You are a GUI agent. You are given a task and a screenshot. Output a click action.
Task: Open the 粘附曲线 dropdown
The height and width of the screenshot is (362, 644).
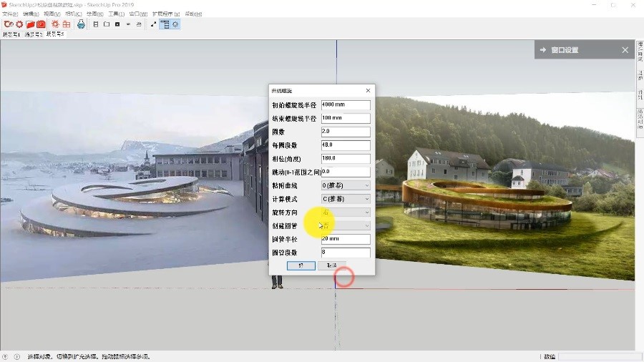tap(346, 185)
